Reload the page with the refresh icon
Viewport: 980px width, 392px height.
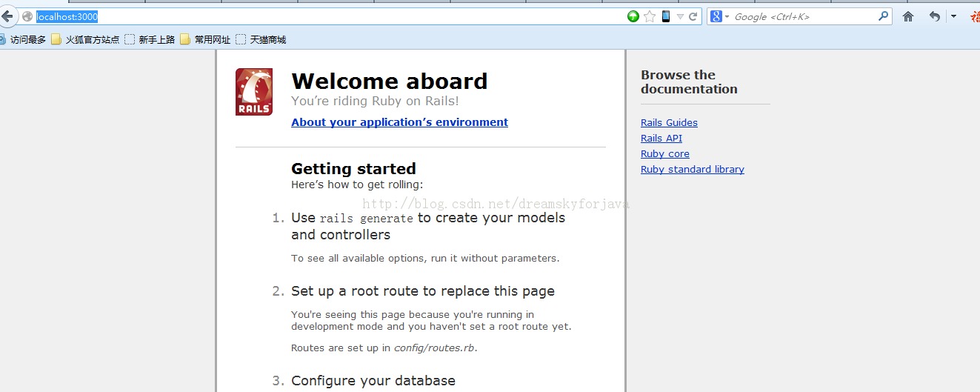pyautogui.click(x=693, y=16)
